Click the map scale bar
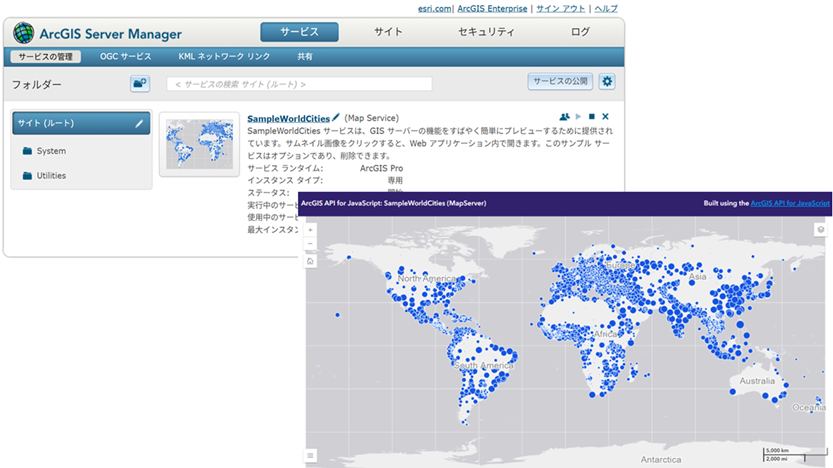This screenshot has width=833, height=468. (x=795, y=454)
